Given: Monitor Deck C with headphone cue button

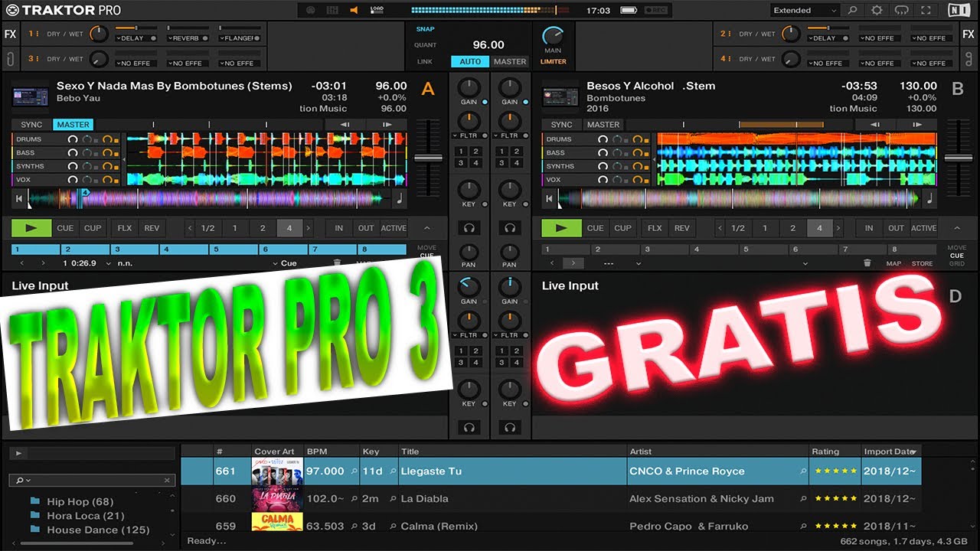Looking at the screenshot, I should click(469, 428).
